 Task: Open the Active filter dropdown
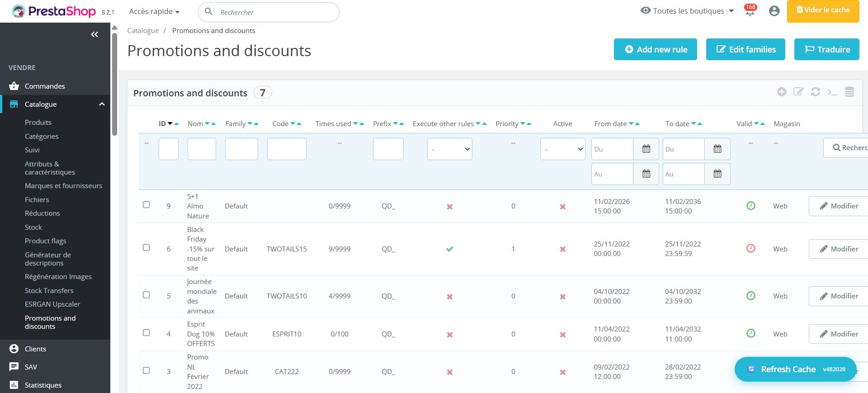tap(562, 149)
